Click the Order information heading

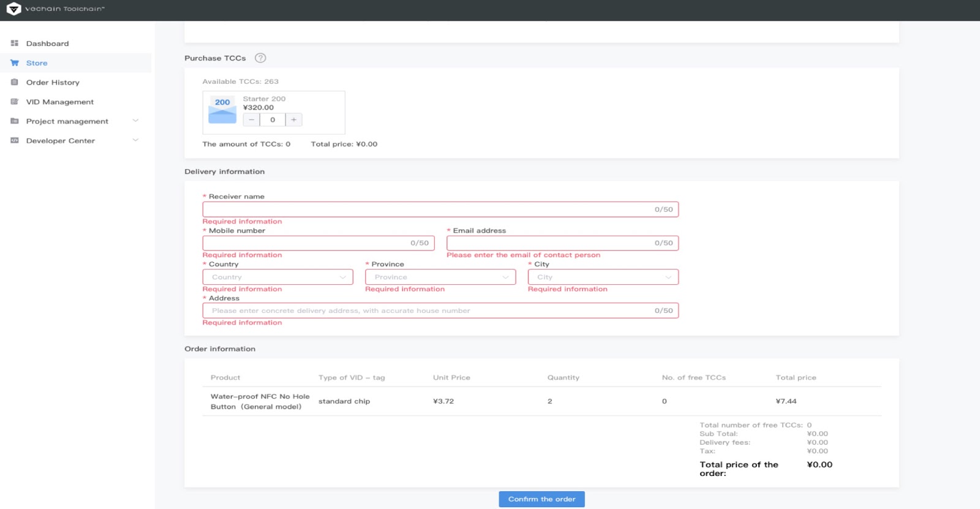220,349
